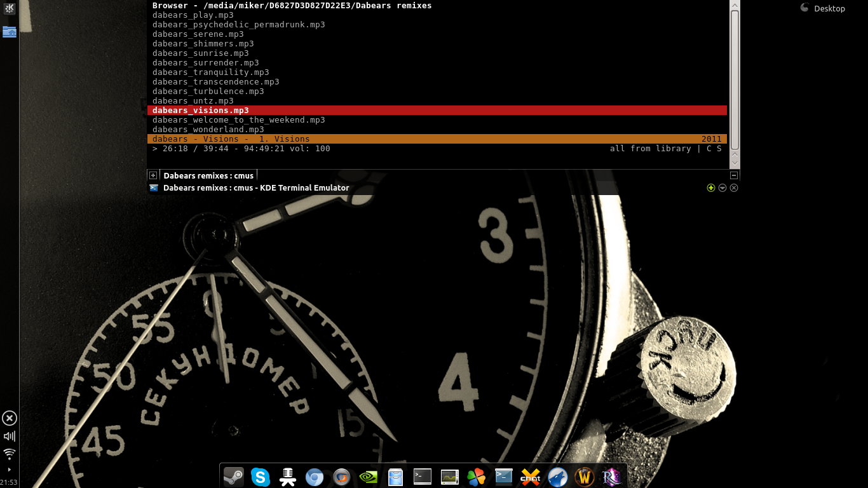Select dabears_transcendence.mp3
The height and width of the screenshot is (488, 868).
click(x=216, y=82)
